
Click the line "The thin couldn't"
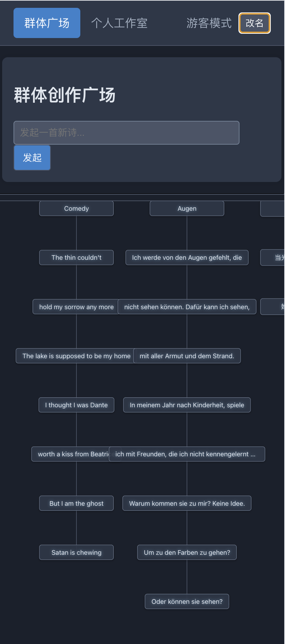tap(76, 257)
